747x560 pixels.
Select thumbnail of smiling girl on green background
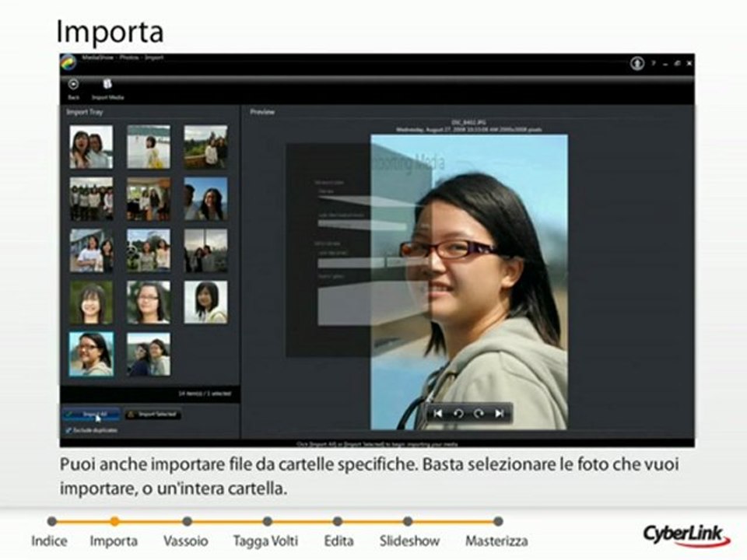91,302
